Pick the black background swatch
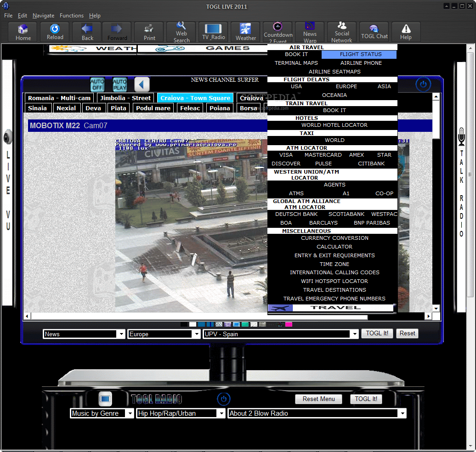476x452 pixels. (184, 324)
